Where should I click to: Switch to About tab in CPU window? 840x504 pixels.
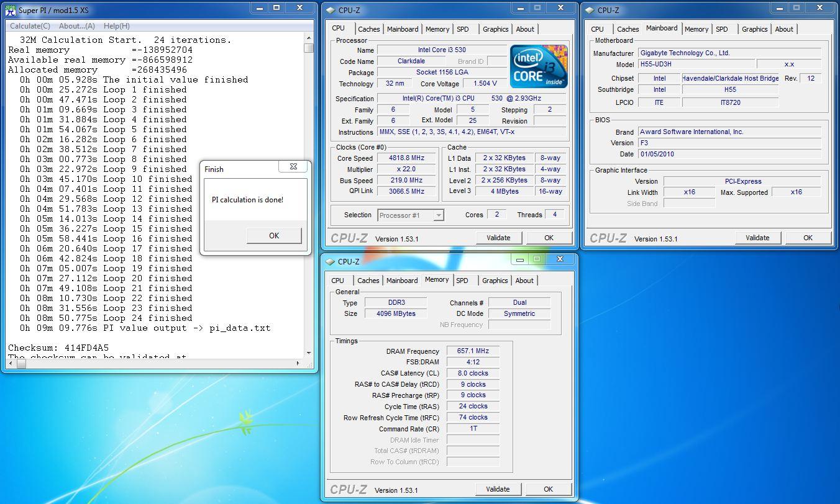coord(525,29)
